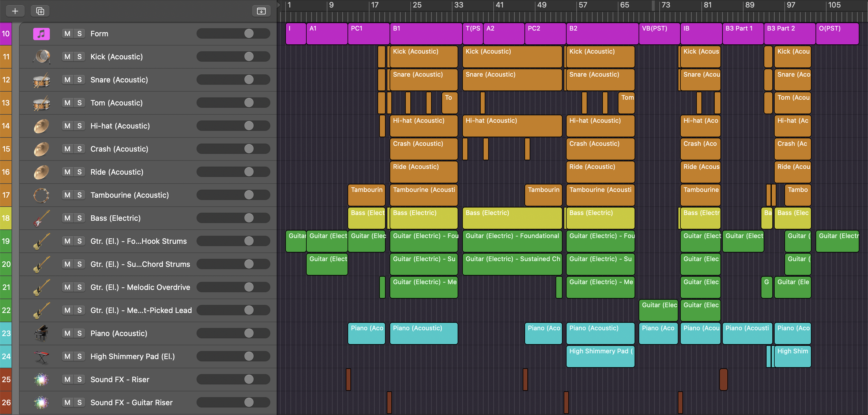Viewport: 868px width, 415px height.
Task: Mute the Gtr. Melodic Overdrive track
Action: pyautogui.click(x=67, y=287)
